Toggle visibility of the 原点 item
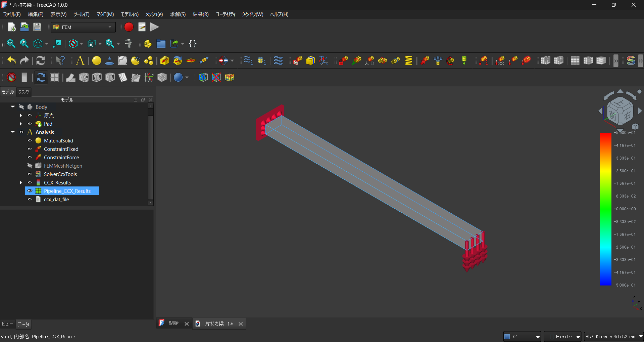Image resolution: width=644 pixels, height=342 pixels. click(30, 116)
